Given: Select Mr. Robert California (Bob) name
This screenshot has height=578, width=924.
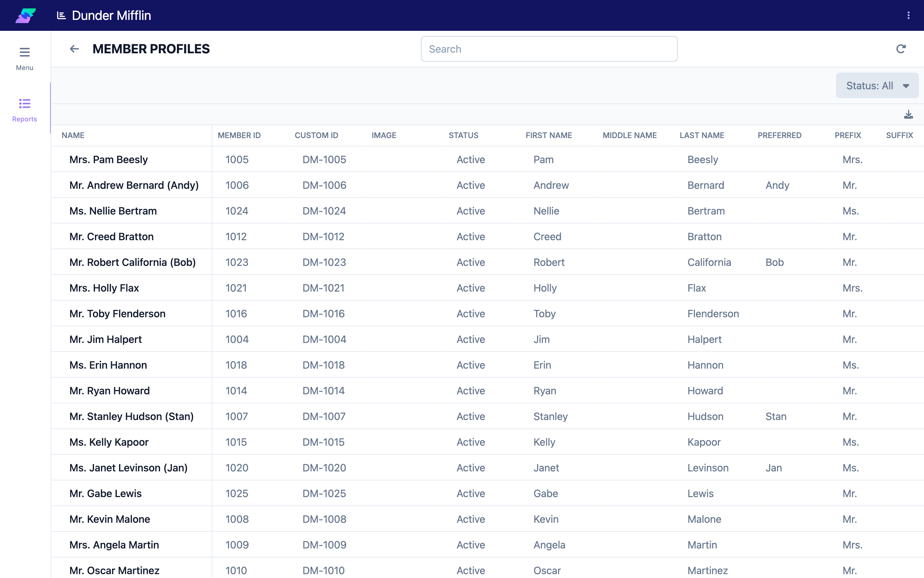Looking at the screenshot, I should pyautogui.click(x=133, y=262).
